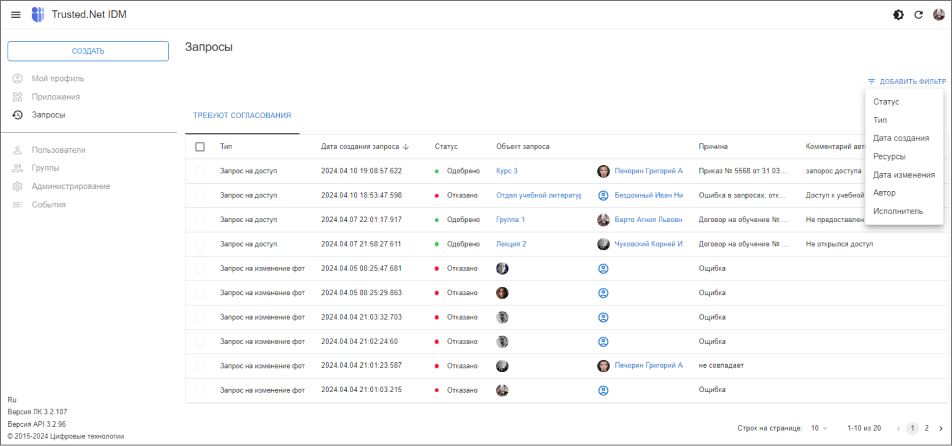
Task: Open the user avatar in top bar
Action: pos(939,15)
